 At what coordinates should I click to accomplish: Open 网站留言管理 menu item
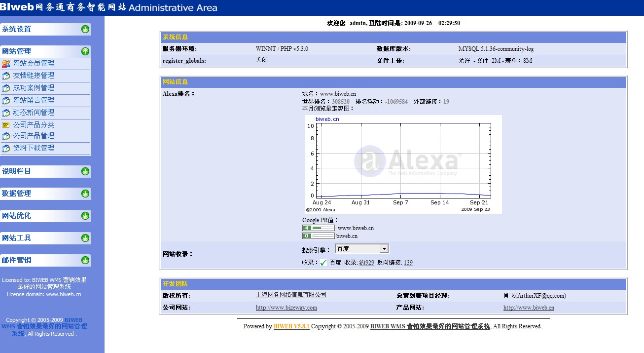coord(34,100)
